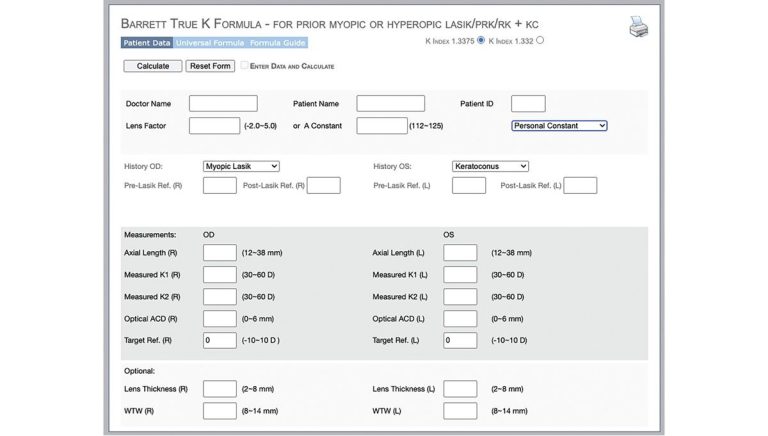Screen dimensions: 768x436
Task: Switch to Patient Data tab
Action: [147, 43]
